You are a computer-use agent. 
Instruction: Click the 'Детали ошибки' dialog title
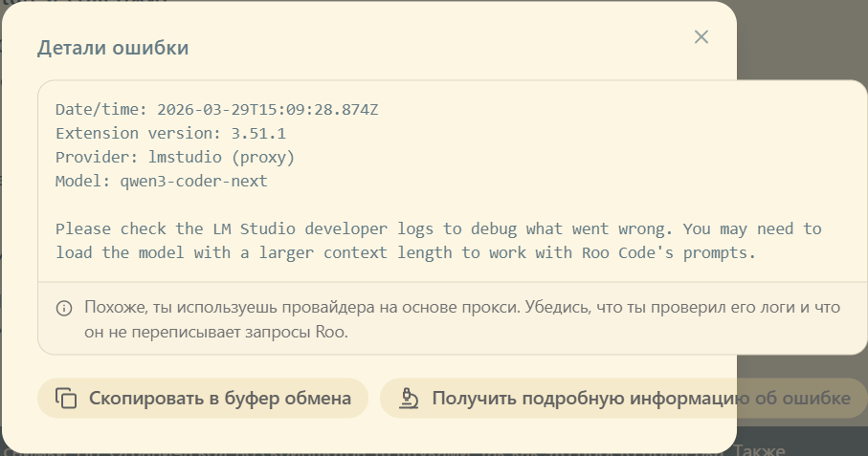coord(113,48)
